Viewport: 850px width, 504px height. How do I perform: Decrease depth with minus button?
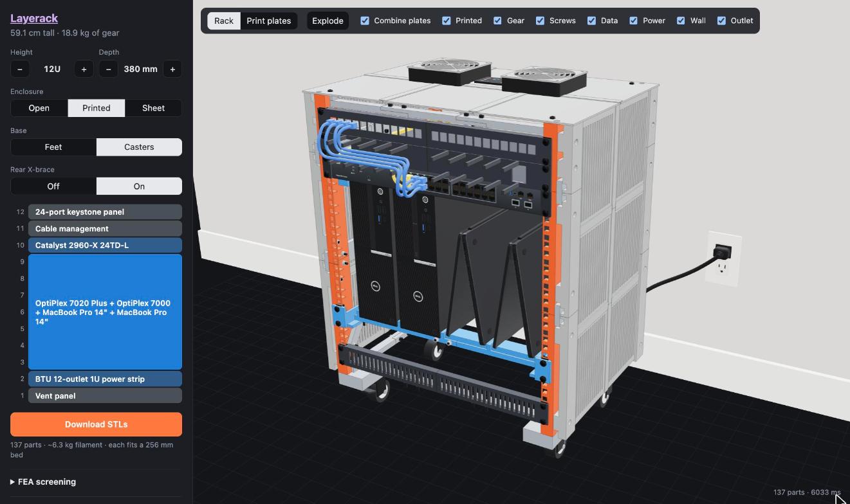[x=108, y=69]
